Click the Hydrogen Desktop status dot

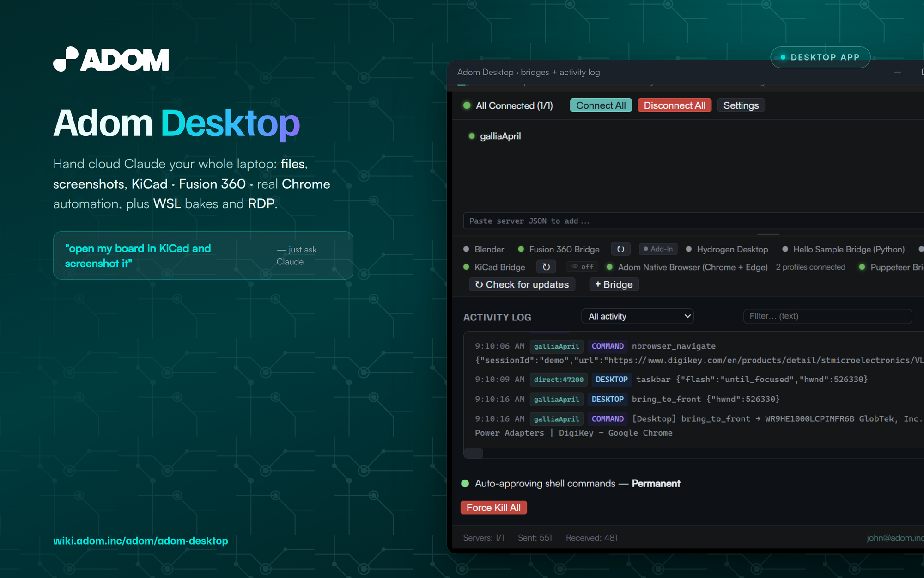point(689,249)
